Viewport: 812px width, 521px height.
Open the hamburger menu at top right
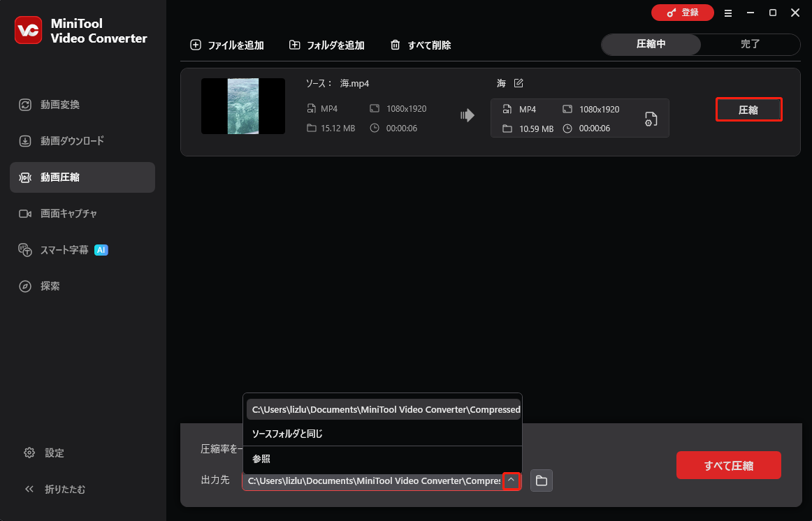pyautogui.click(x=727, y=13)
